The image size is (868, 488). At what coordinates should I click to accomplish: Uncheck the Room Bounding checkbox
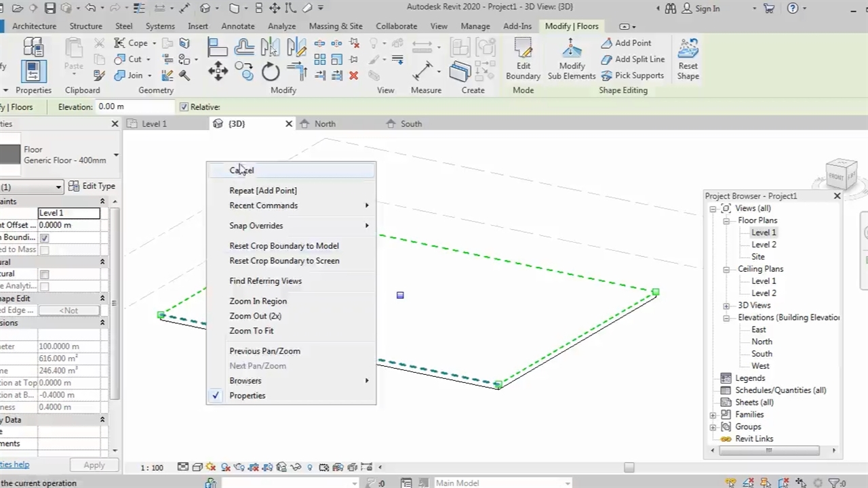[45, 238]
